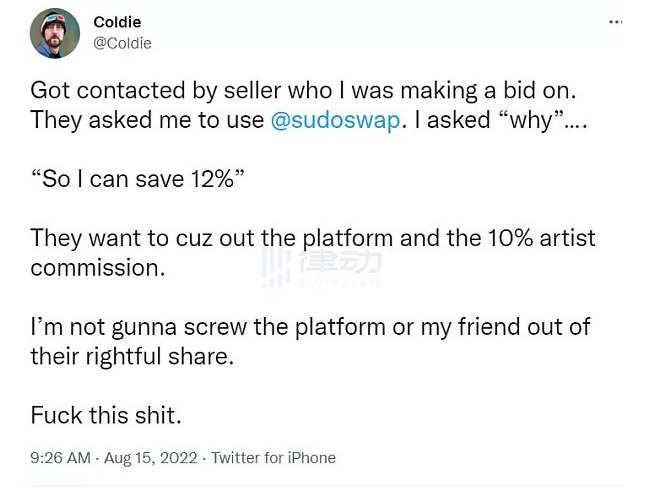This screenshot has height=489, width=658.
Task: Click the line "I'm not gunna screw the platform"
Action: pyautogui.click(x=310, y=327)
